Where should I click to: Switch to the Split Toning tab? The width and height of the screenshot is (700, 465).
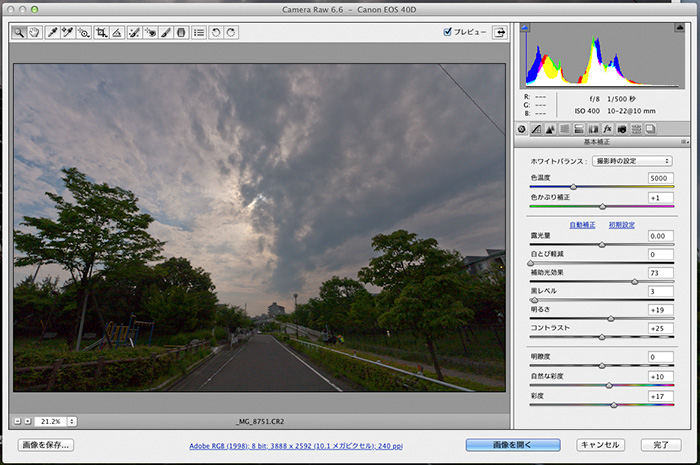click(579, 129)
